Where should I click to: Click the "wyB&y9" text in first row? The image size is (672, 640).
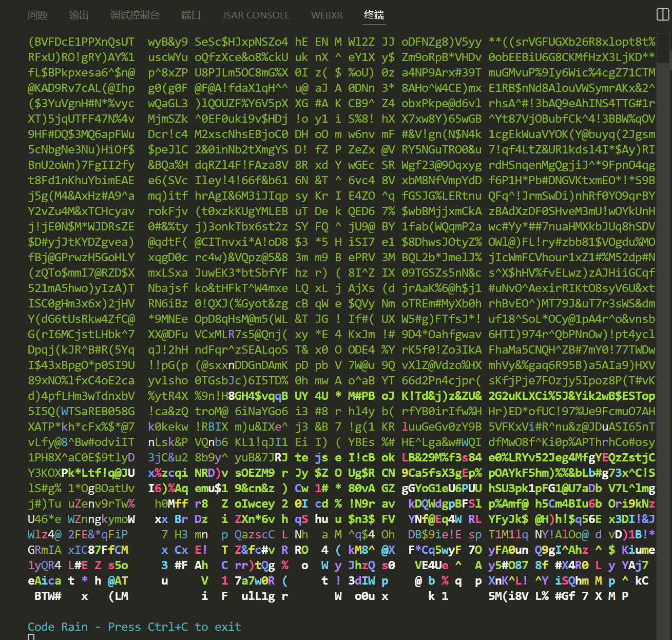coord(168,42)
